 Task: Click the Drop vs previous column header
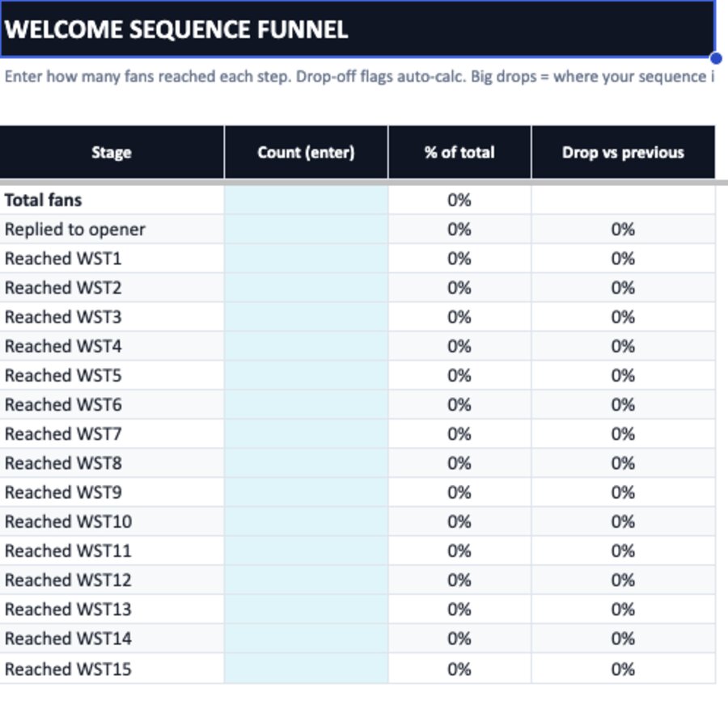pos(623,152)
